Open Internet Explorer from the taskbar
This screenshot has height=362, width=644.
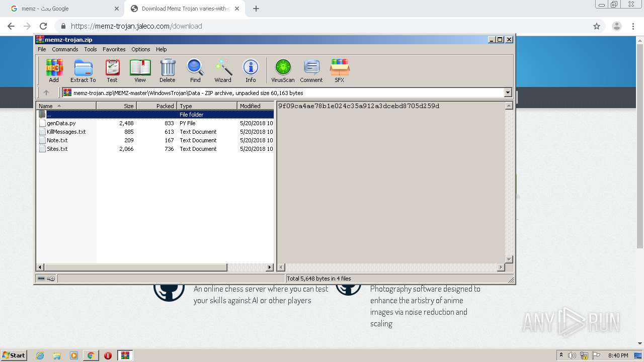[40, 355]
